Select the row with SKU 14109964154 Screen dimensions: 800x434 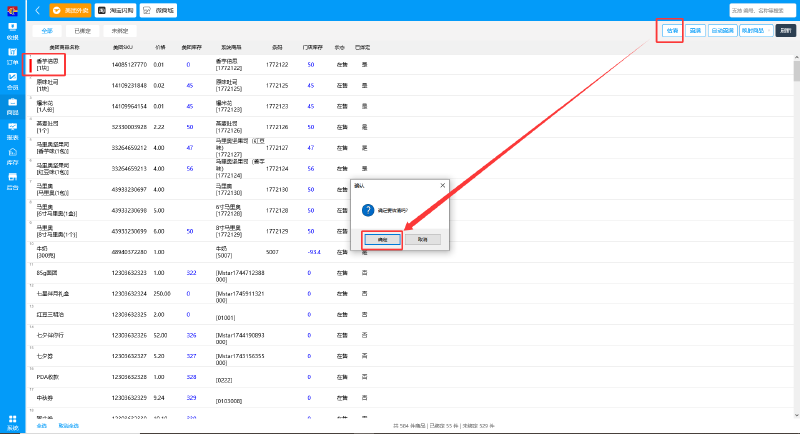411,107
